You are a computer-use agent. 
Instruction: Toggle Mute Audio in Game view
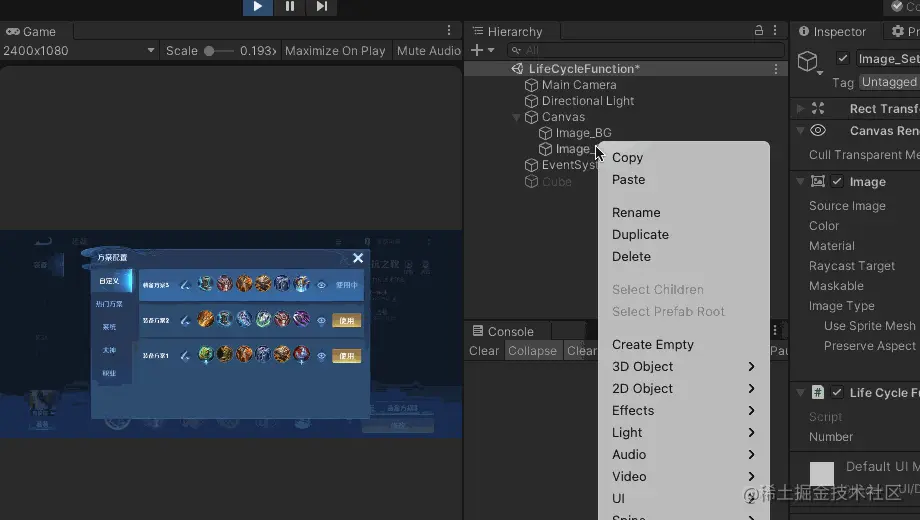[x=428, y=51]
